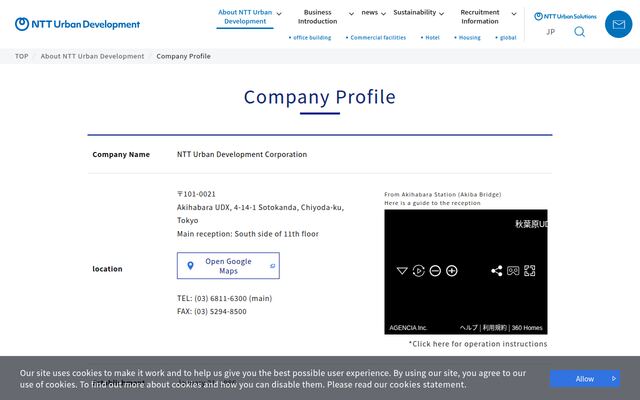Click the Akihabara UDX address line

point(260,214)
